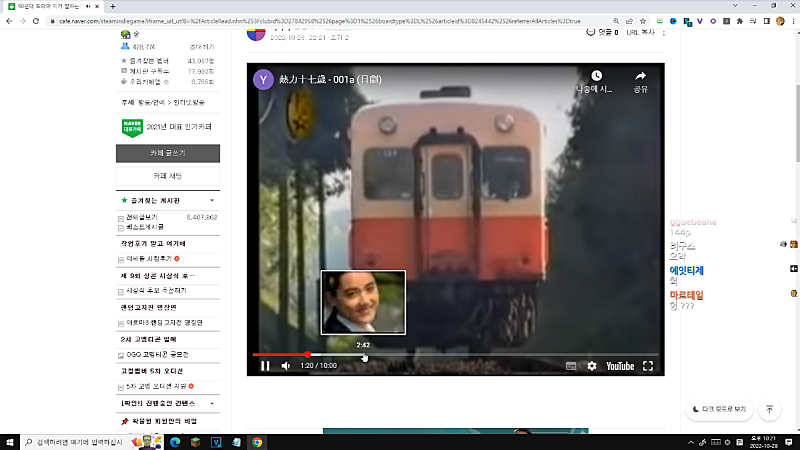Mute the video with speaker icon
This screenshot has width=800, height=450.
[x=286, y=366]
